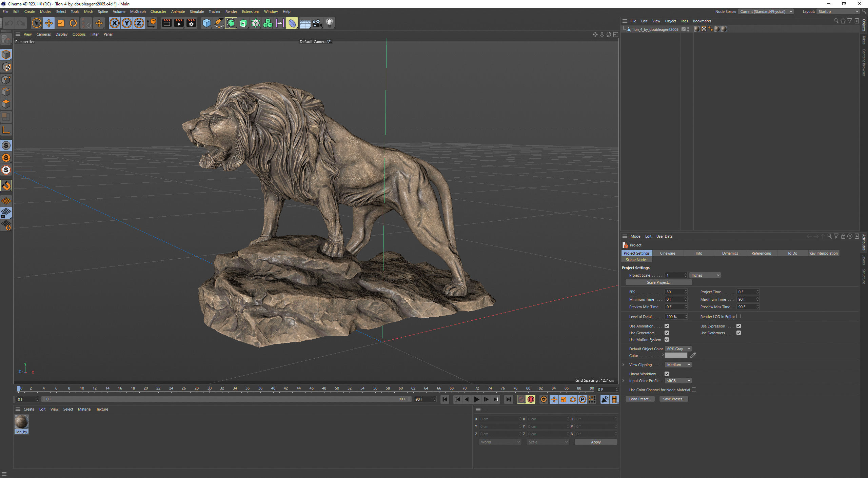This screenshot has height=478, width=868.
Task: Switch to Texture mode
Action: 6,67
